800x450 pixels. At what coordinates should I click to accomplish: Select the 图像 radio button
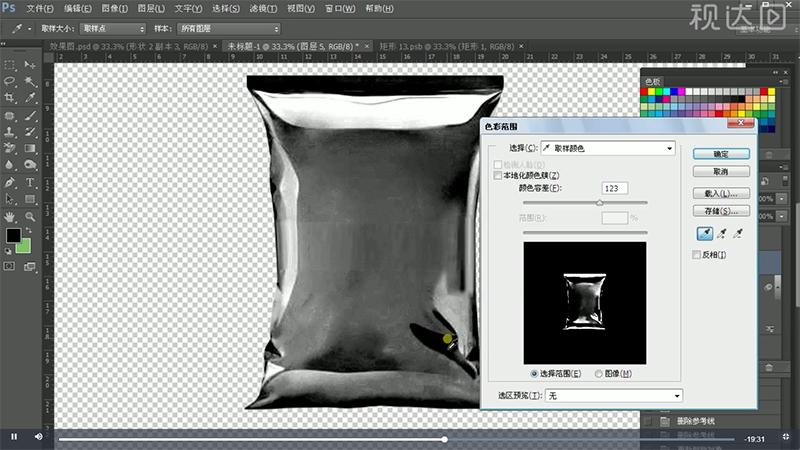[598, 374]
